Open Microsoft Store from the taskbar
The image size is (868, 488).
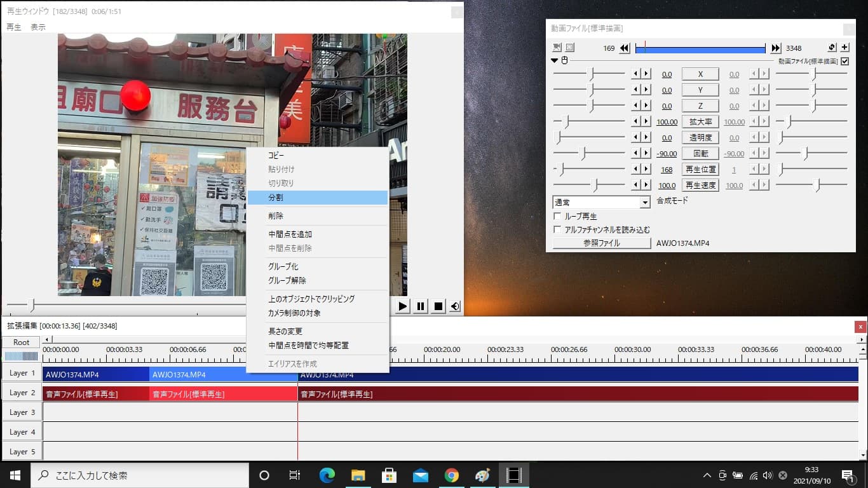pos(389,475)
